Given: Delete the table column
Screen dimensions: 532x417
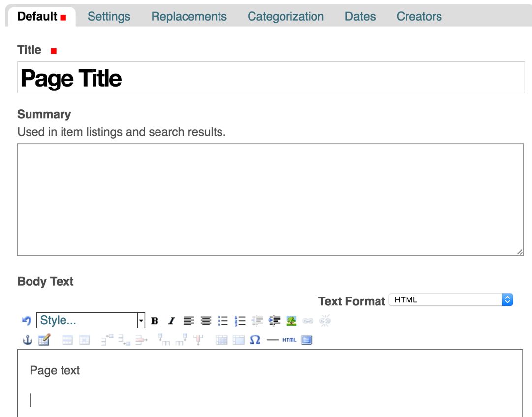Looking at the screenshot, I should pyautogui.click(x=198, y=340).
